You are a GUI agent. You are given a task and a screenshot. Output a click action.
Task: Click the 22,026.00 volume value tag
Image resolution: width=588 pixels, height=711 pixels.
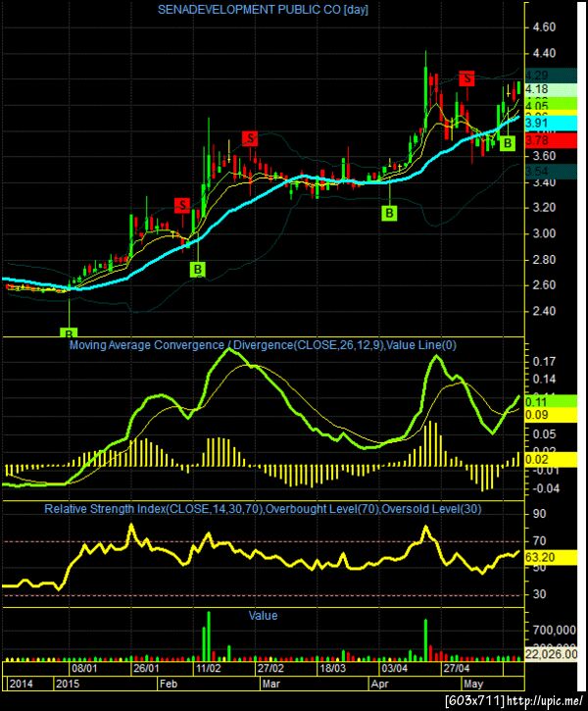[x=551, y=654]
